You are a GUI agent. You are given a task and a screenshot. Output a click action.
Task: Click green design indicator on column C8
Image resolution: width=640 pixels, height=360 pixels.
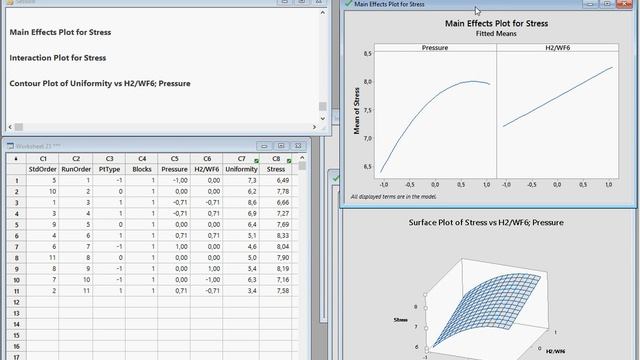[289, 161]
